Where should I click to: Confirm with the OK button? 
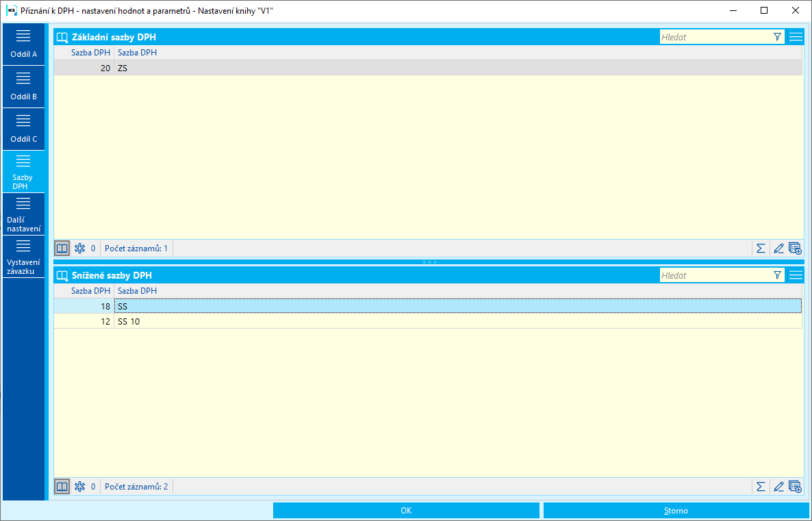[406, 511]
